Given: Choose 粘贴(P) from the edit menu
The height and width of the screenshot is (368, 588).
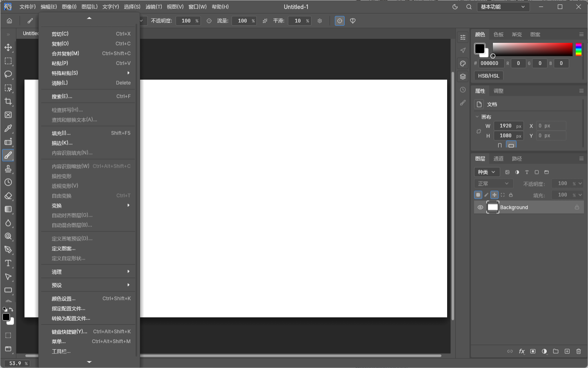Looking at the screenshot, I should pyautogui.click(x=88, y=63).
